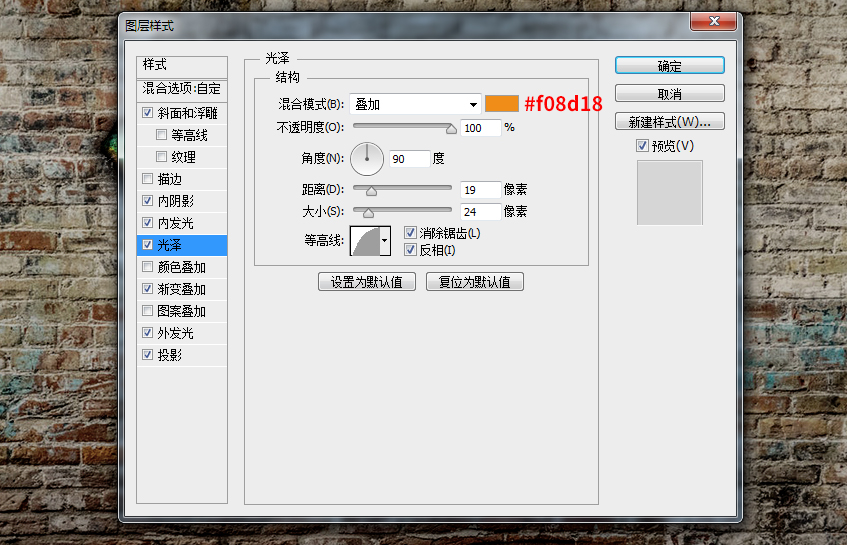Enable the 颜色叠加 checkbox
This screenshot has height=545, width=847.
point(147,267)
